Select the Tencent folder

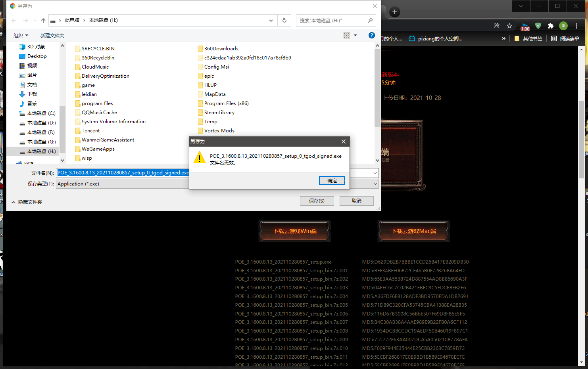pos(87,131)
